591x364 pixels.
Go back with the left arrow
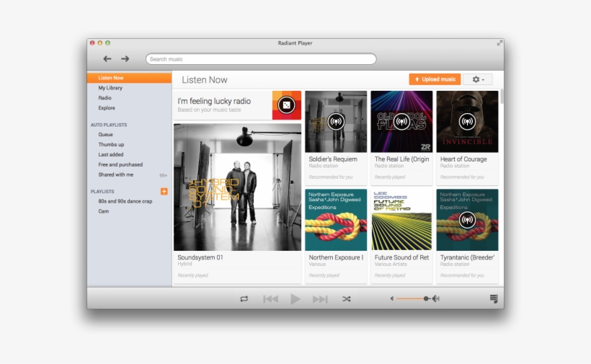tap(107, 59)
